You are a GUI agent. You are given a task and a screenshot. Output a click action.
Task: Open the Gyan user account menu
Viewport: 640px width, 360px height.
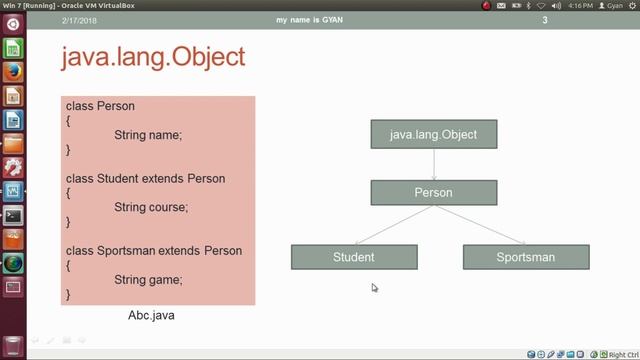611,6
